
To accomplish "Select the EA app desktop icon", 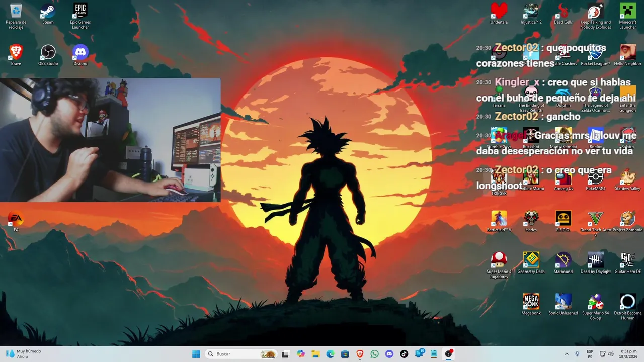I will [x=16, y=222].
